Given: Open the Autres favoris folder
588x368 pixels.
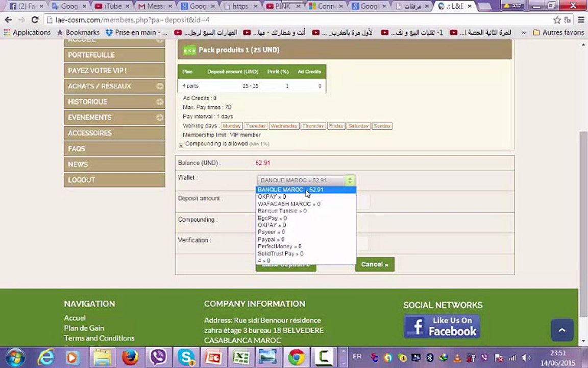Looking at the screenshot, I should [558, 33].
